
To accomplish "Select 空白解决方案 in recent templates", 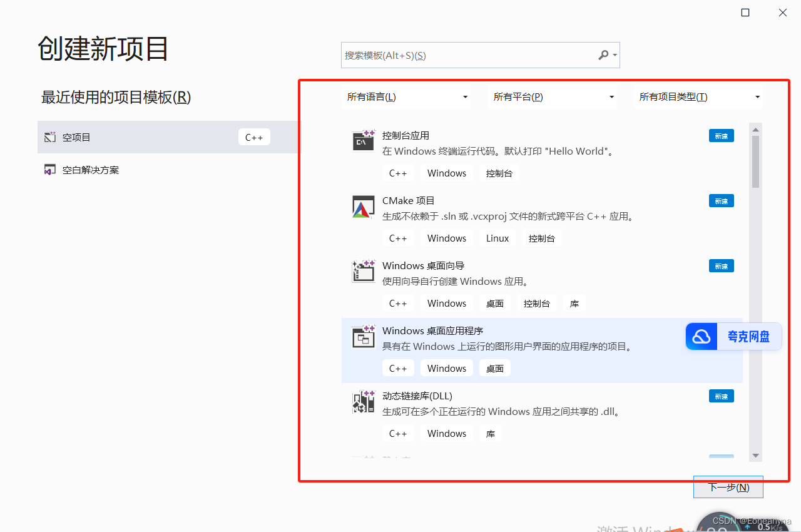I will 169,170.
